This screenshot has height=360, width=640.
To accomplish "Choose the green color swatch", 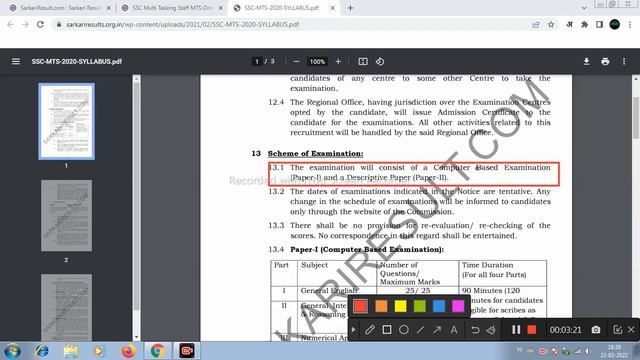I will pyautogui.click(x=420, y=306).
